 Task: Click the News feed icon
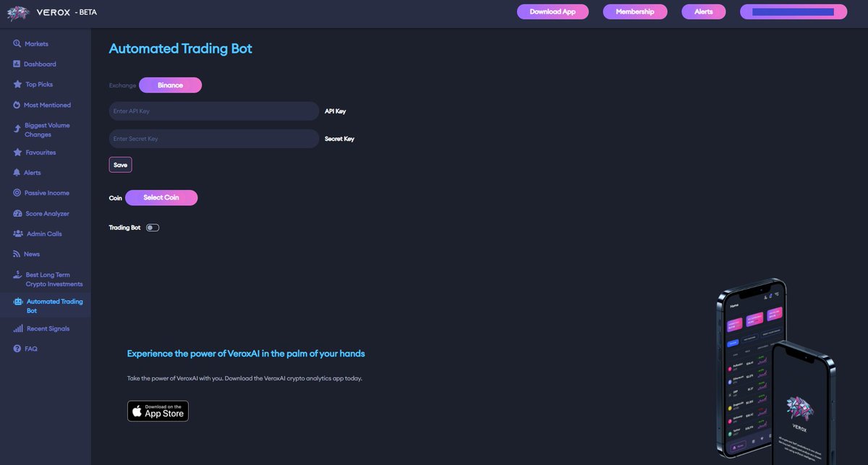tap(17, 254)
